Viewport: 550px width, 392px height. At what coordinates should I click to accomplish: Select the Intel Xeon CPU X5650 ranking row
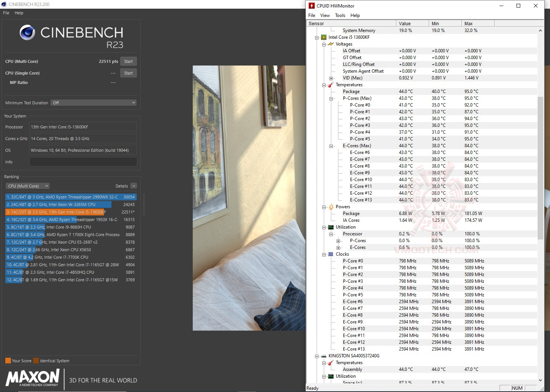[x=71, y=250]
